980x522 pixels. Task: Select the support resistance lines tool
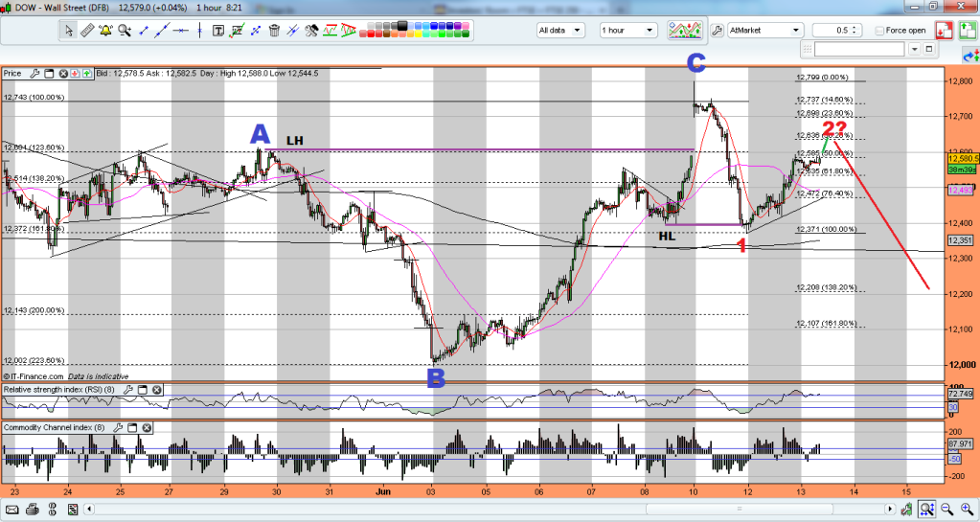tap(330, 30)
